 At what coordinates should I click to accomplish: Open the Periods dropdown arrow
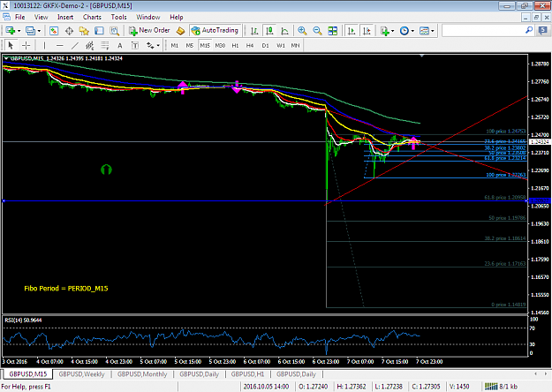[x=412, y=31]
